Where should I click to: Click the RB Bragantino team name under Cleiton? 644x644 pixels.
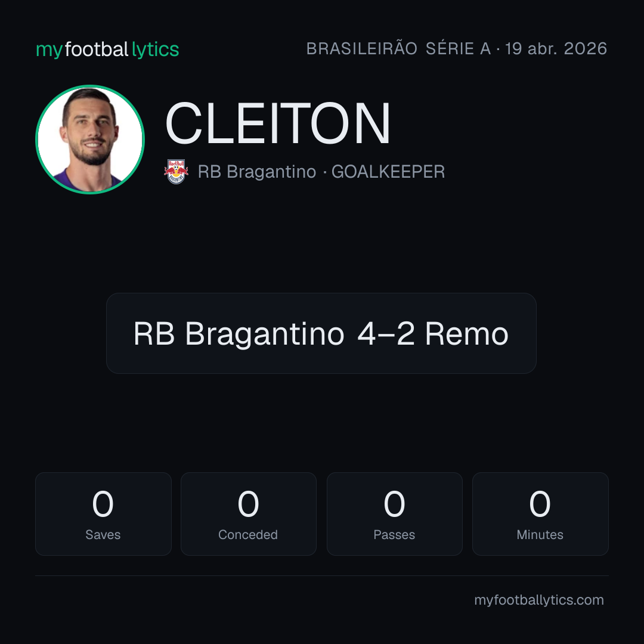pos(256,172)
